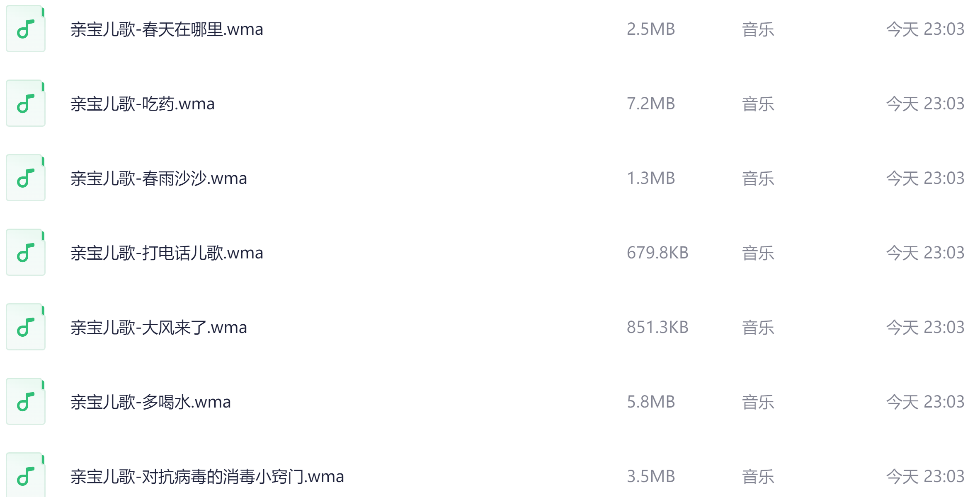Viewport: 980px width, 497px height.
Task: Click music icon for 对抗病毒的消毒小窍门.wma
Action: point(26,475)
